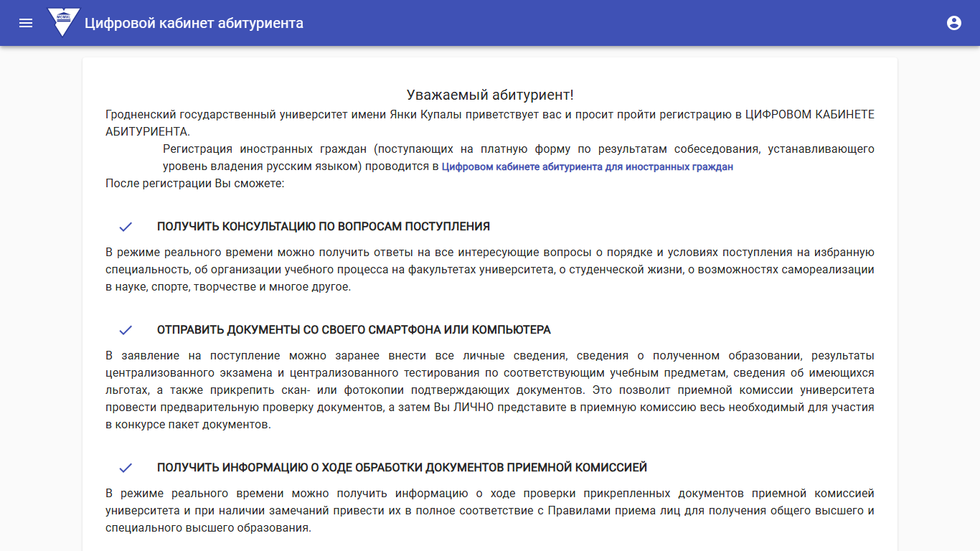Click checkmark beside 'ОТПРАВИТЬ ДОКУМЕНТЫ СО СВОЕГО СМАРТФОНА'
The height and width of the screenshot is (551, 980).
click(126, 330)
